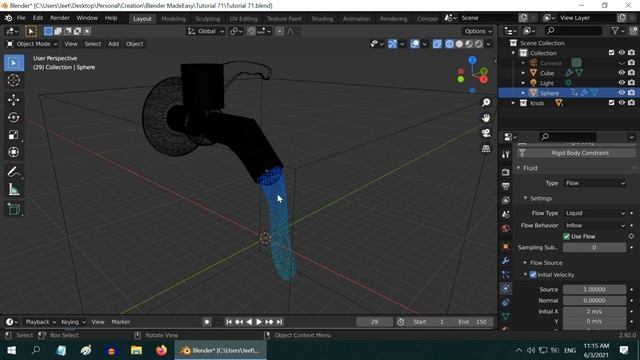640x360 pixels.
Task: Open the Playback popover
Action: [x=40, y=322]
